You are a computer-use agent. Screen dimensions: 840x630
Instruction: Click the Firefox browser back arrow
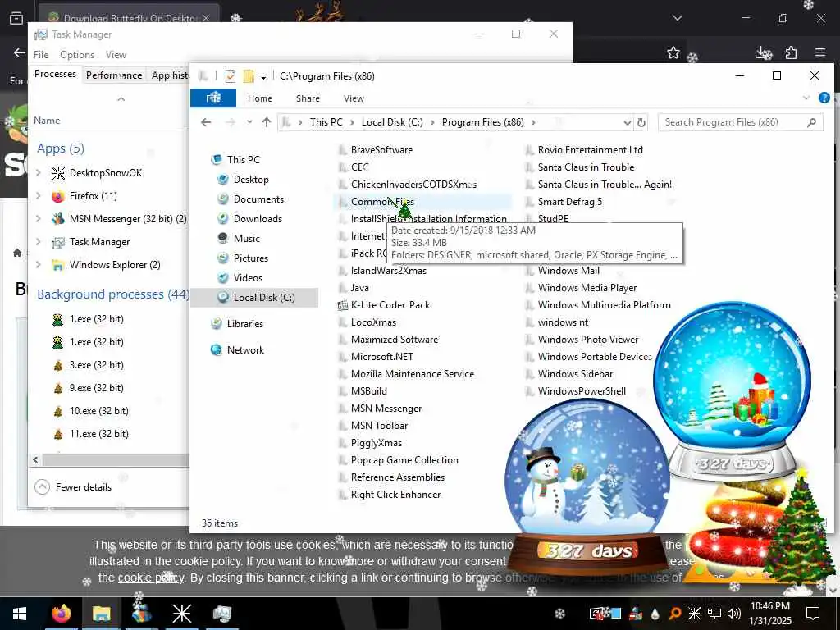pos(20,52)
